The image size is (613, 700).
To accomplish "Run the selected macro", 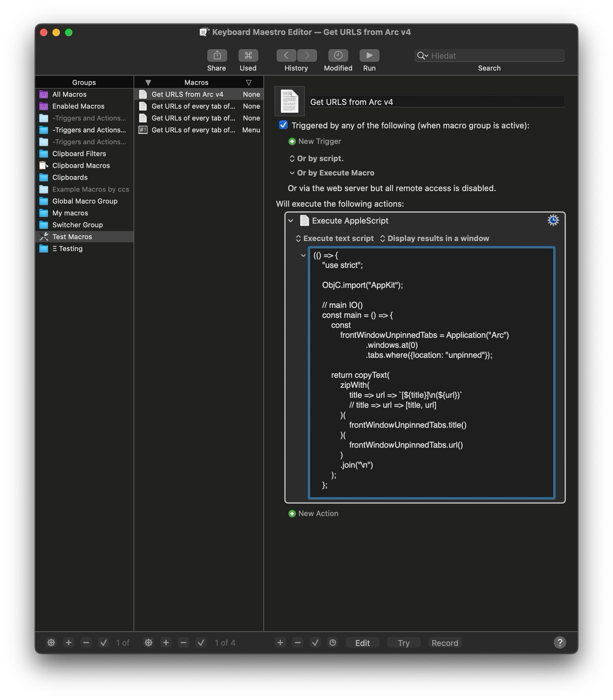I will 369,56.
